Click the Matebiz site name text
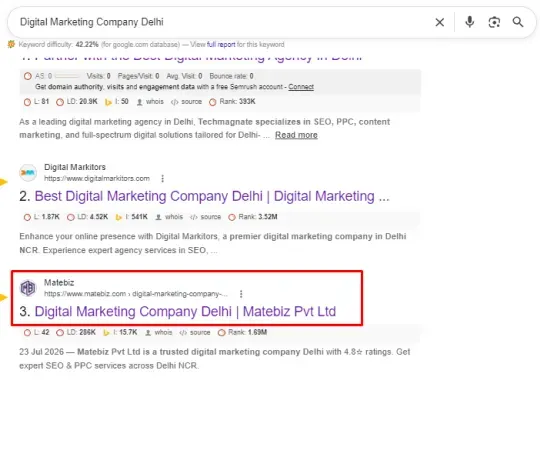This screenshot has height=450, width=540. [x=59, y=283]
